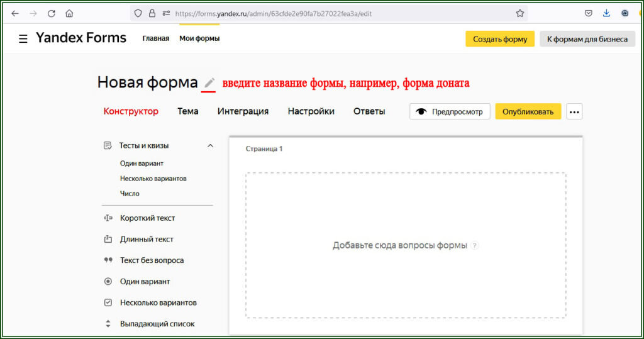Open the hamburger menu beside Yandex Forms

coord(23,38)
